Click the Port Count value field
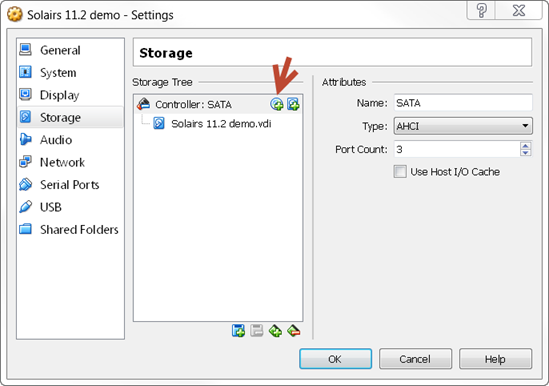The width and height of the screenshot is (549, 386). pos(457,149)
